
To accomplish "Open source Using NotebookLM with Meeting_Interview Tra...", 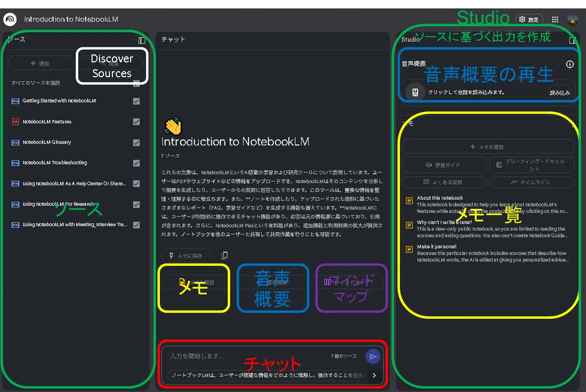I will [x=75, y=225].
